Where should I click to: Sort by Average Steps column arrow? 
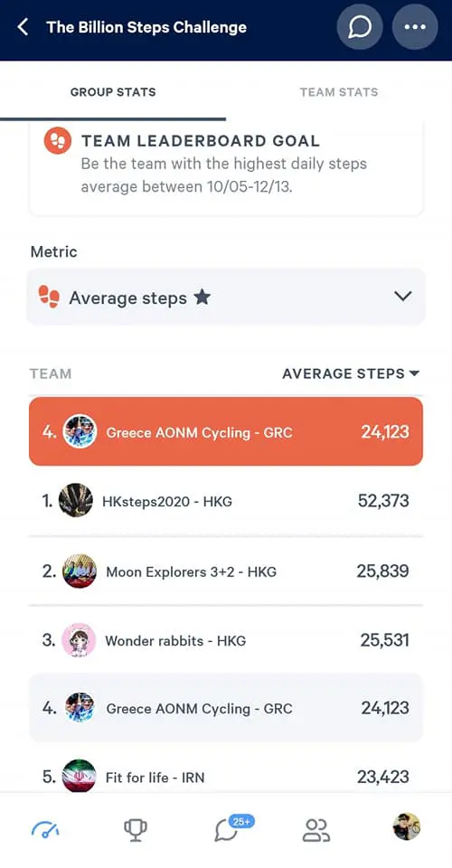414,373
